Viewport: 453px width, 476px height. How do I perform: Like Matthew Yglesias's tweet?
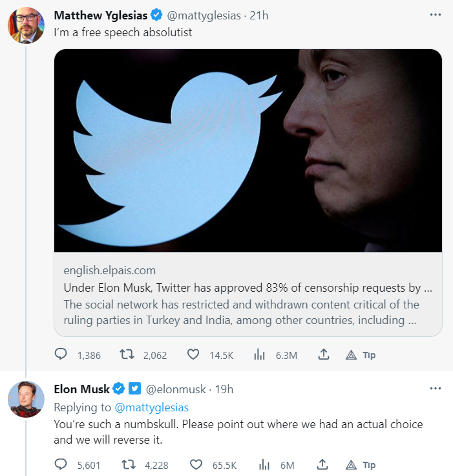193,354
